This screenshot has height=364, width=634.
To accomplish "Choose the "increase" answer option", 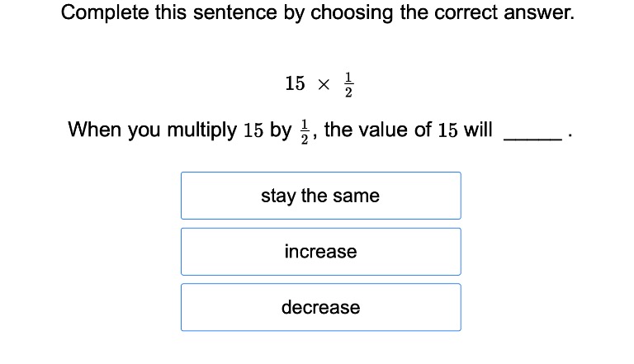I will point(320,252).
